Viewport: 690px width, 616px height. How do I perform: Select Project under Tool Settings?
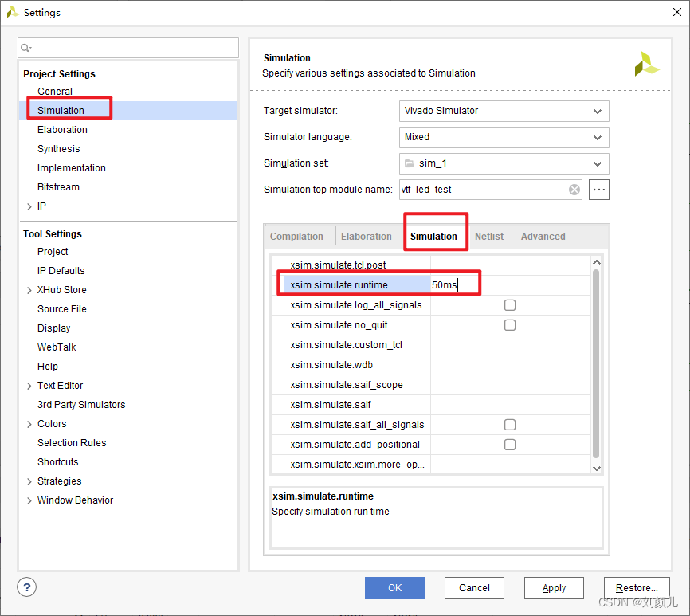53,252
